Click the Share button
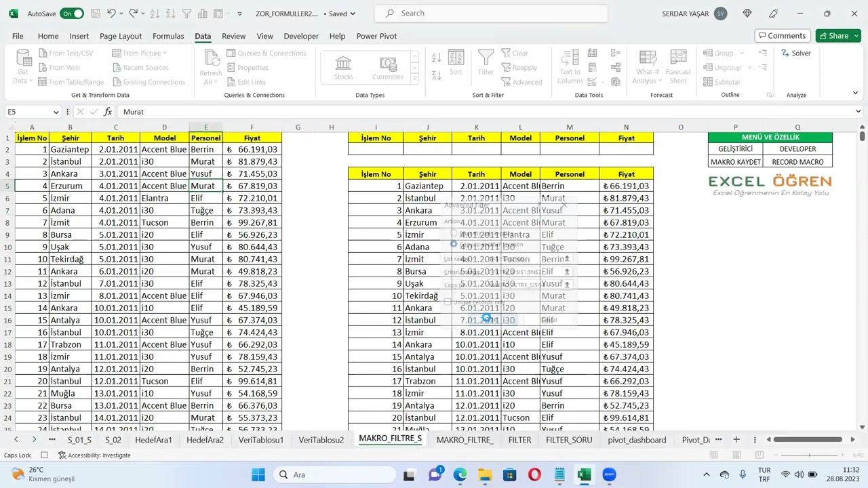 (838, 36)
